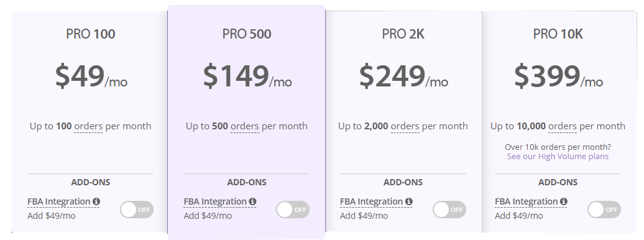Viewport: 644px width, 240px height.
Task: Click underlined 'orders' term in PRO 10K
Action: tap(563, 126)
